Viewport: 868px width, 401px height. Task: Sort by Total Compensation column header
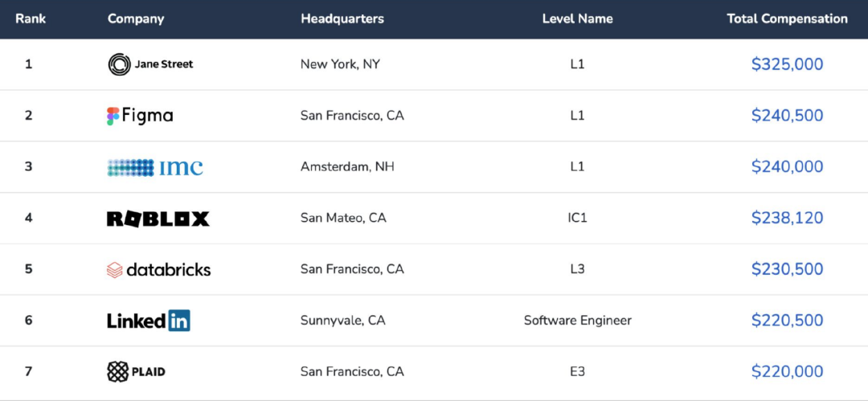(787, 18)
